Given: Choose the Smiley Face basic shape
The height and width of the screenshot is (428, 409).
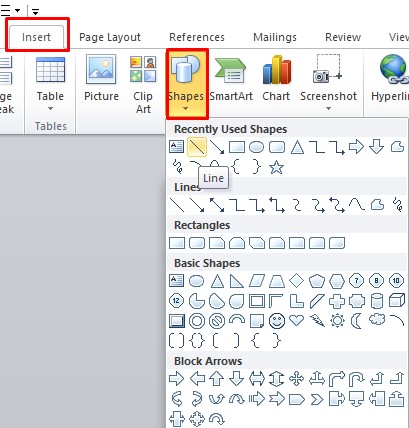Looking at the screenshot, I should pos(277,321).
